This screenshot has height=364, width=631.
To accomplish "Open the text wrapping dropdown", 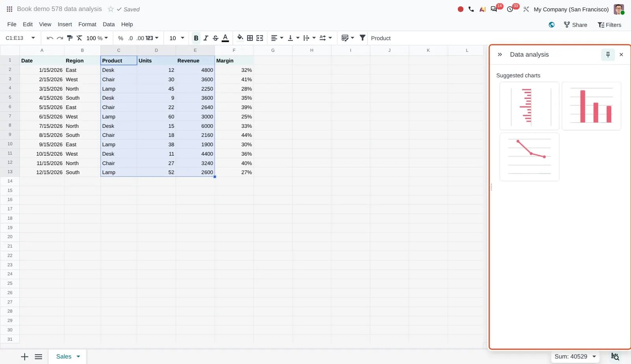I will click(310, 38).
